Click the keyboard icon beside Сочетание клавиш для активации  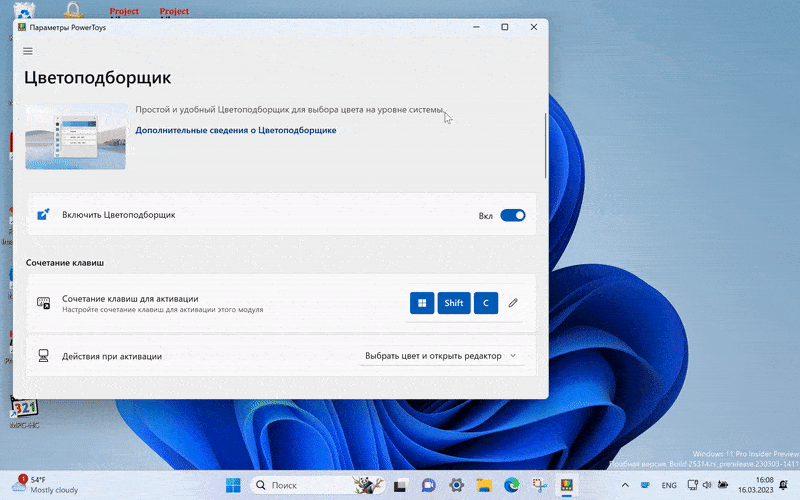tap(43, 303)
